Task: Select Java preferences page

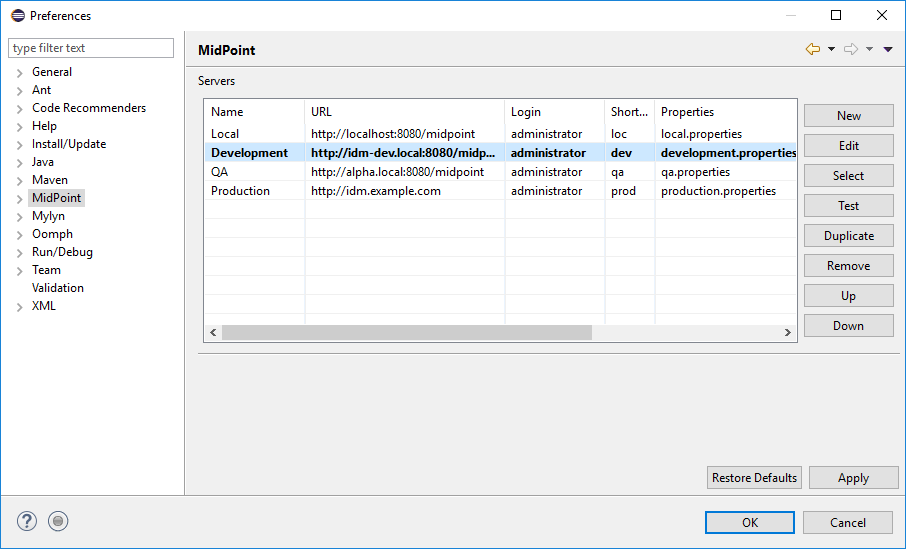Action: pyautogui.click(x=43, y=162)
